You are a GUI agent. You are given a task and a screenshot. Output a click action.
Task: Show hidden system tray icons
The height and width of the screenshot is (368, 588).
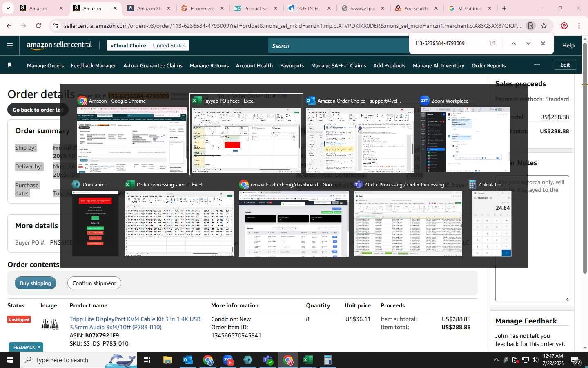pyautogui.click(x=496, y=360)
